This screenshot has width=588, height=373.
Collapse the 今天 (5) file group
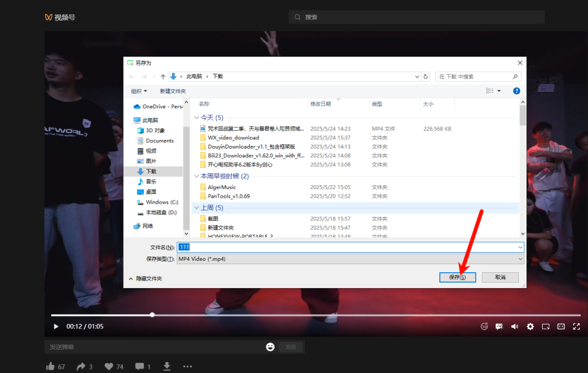coord(197,118)
